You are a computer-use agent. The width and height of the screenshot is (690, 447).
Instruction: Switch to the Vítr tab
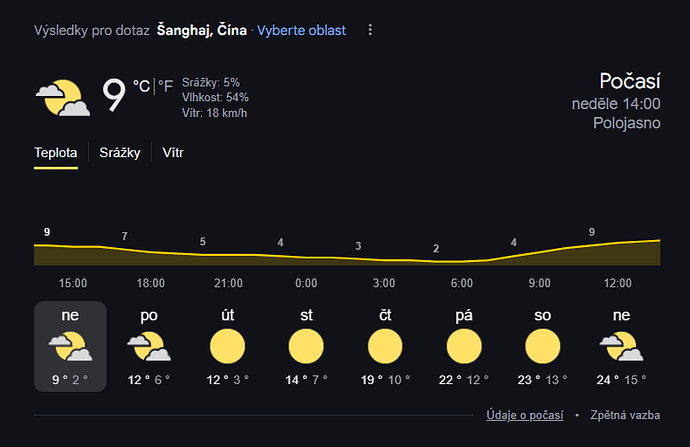[173, 153]
